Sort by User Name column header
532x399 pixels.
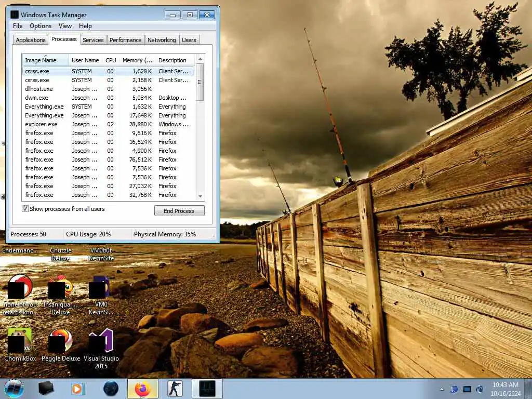click(x=86, y=60)
